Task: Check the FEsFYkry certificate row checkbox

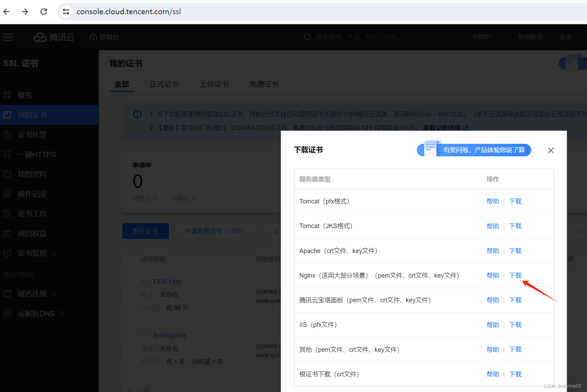Action: coord(132,296)
